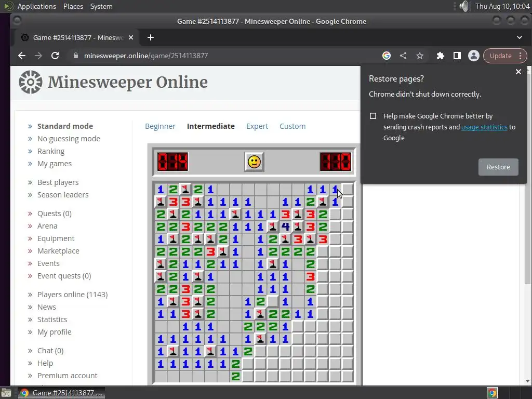Screen dimensions: 532x399
Task: Click the Minesweeper Online gear logo
Action: click(31, 82)
